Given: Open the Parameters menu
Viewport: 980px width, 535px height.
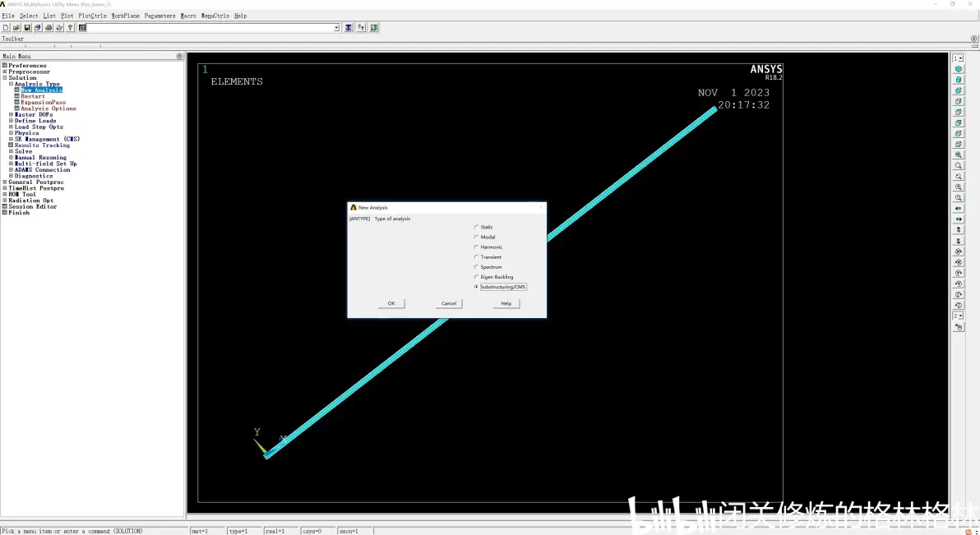Looking at the screenshot, I should click(x=160, y=16).
